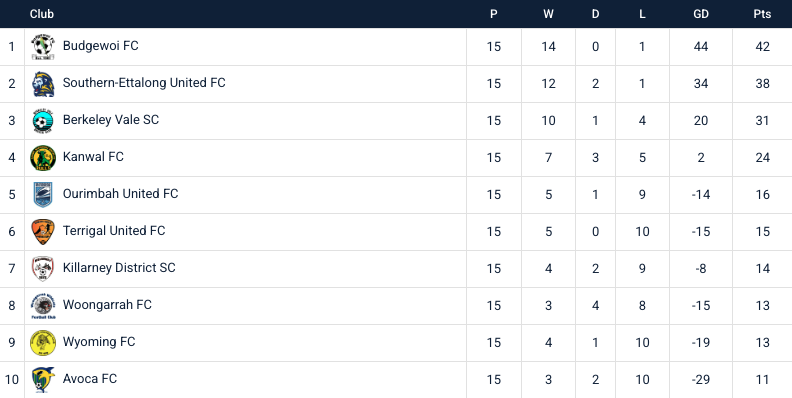This screenshot has width=792, height=398.
Task: Click the Avoca FC shark logo
Action: click(x=43, y=379)
